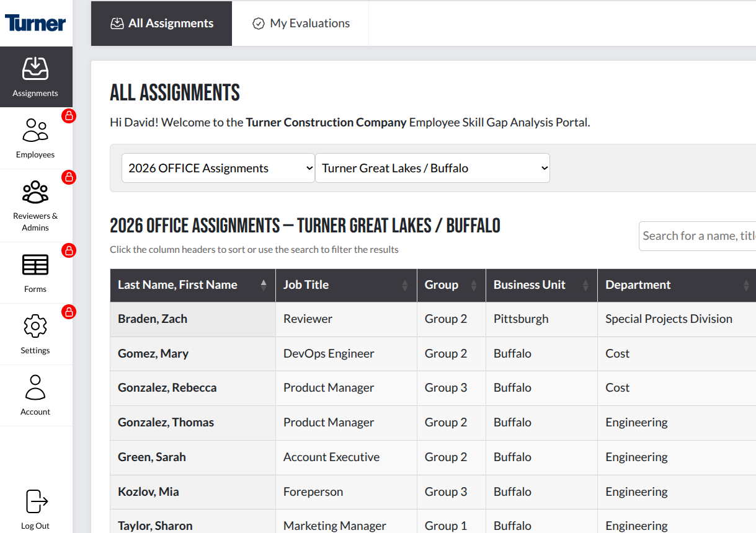Sort by Last Name, First Name arrows

coord(264,285)
